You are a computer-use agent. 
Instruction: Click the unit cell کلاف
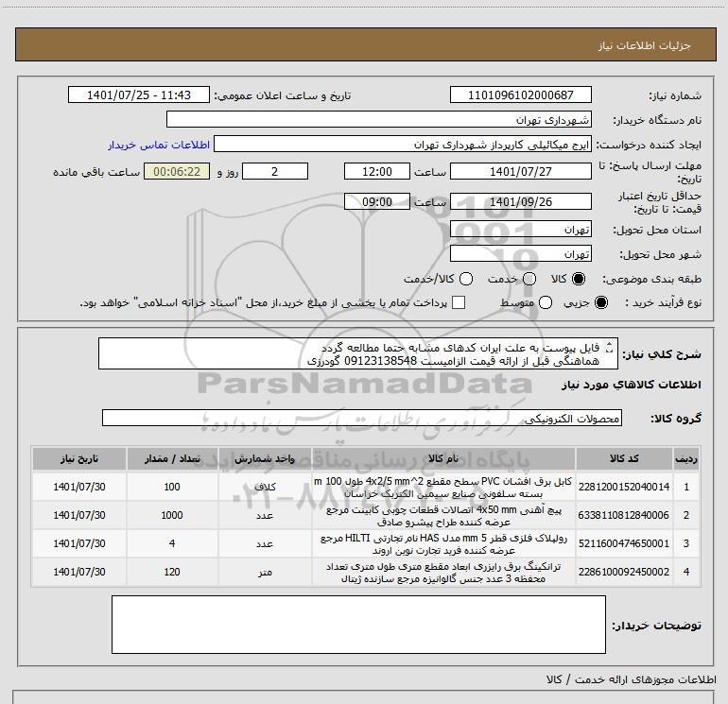pos(265,487)
